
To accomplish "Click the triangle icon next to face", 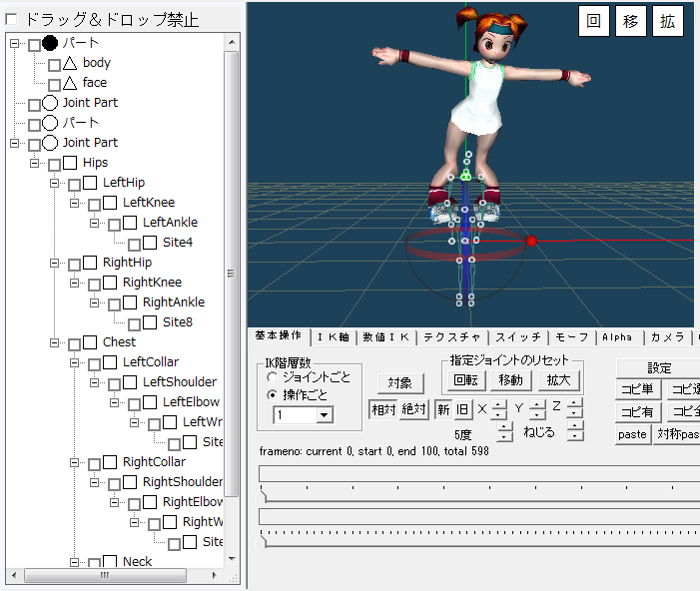I will point(70,83).
